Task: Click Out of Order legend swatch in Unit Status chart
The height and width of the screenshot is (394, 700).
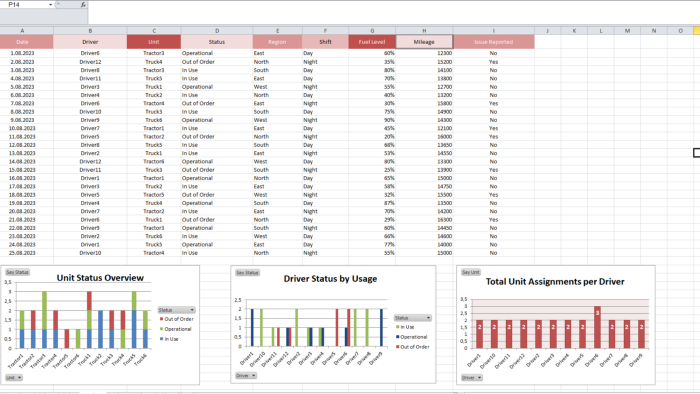Action: coord(161,319)
